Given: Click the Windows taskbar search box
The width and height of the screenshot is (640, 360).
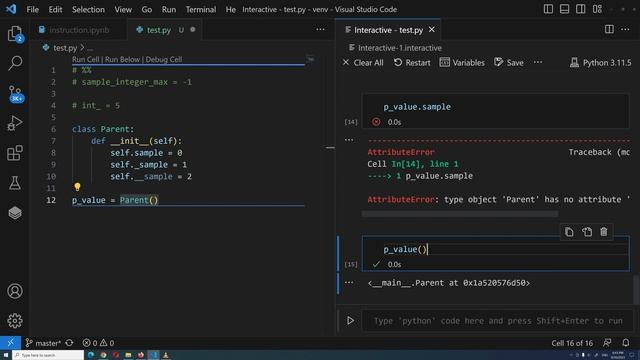Looking at the screenshot, I should click(48, 355).
